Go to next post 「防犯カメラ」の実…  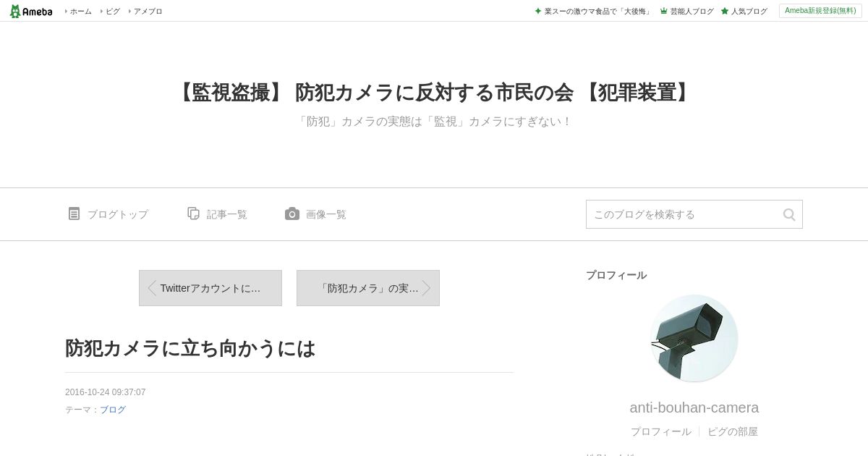pyautogui.click(x=368, y=288)
